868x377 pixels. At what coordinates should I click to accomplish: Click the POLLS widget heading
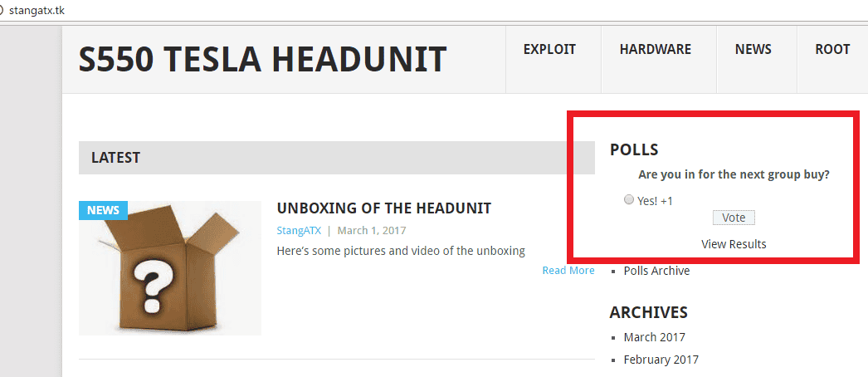click(634, 149)
